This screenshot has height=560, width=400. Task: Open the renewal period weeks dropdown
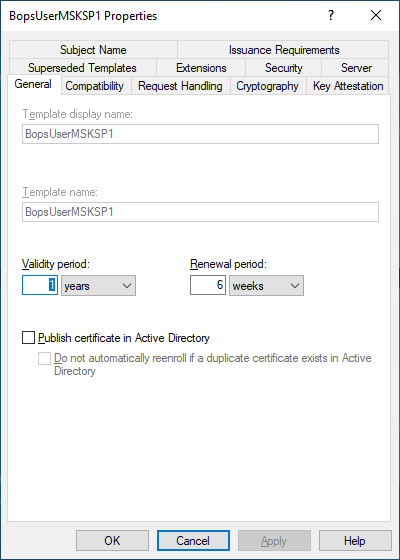point(266,286)
